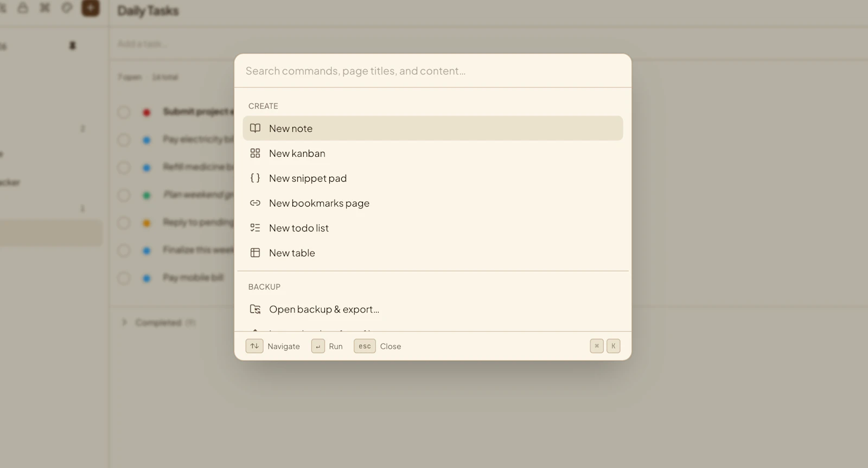Click the grid icon next to New kanban
This screenshot has height=468, width=868.
click(x=255, y=153)
